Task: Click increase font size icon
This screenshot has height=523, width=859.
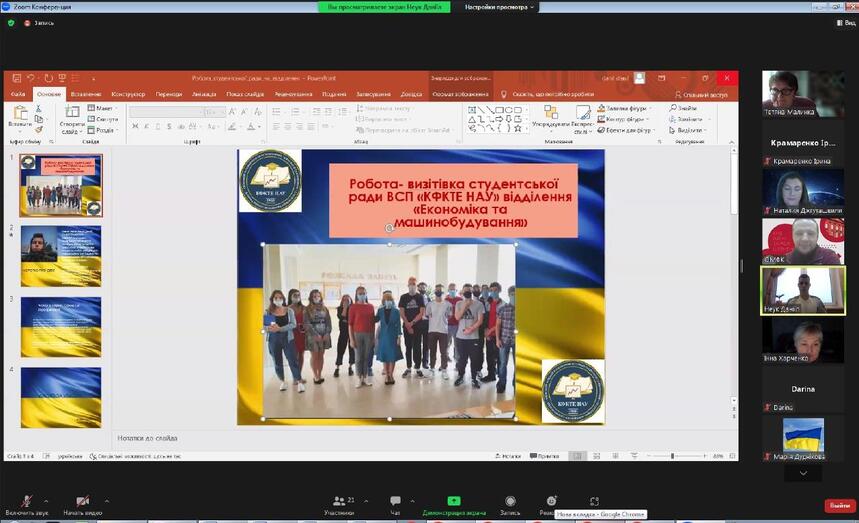Action: point(232,112)
